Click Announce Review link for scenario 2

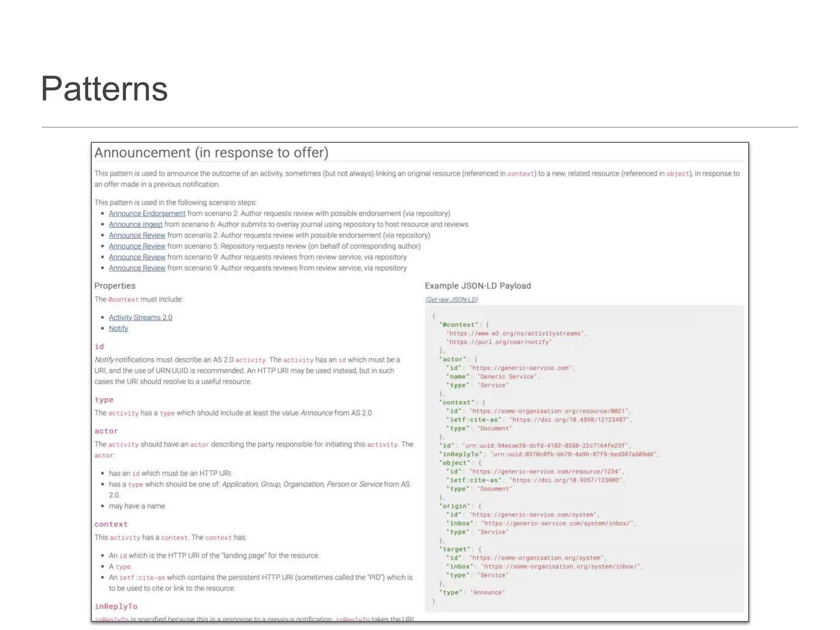click(137, 235)
